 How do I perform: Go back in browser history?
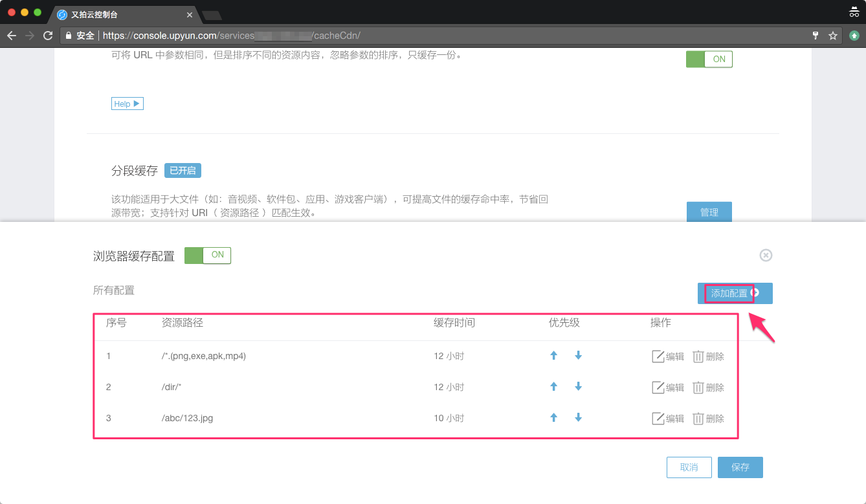pos(12,36)
